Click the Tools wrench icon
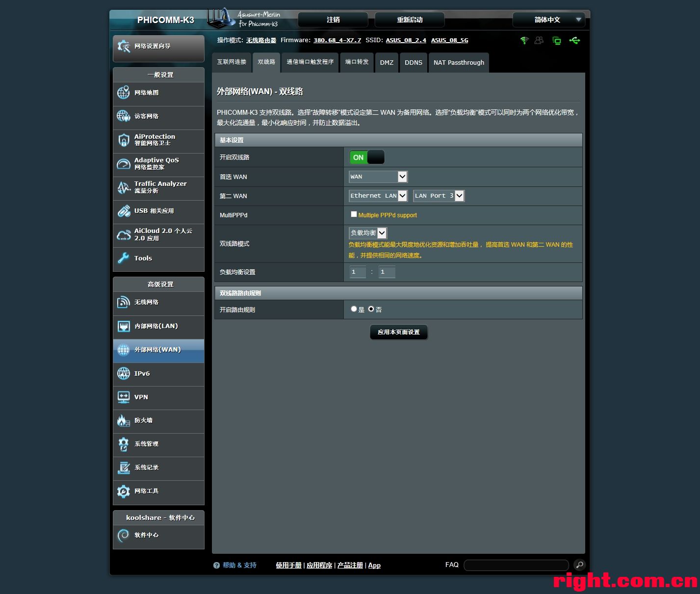700x594 pixels. (124, 258)
